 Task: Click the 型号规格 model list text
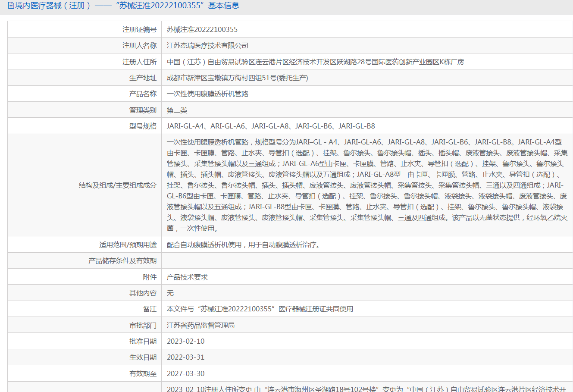pyautogui.click(x=271, y=126)
